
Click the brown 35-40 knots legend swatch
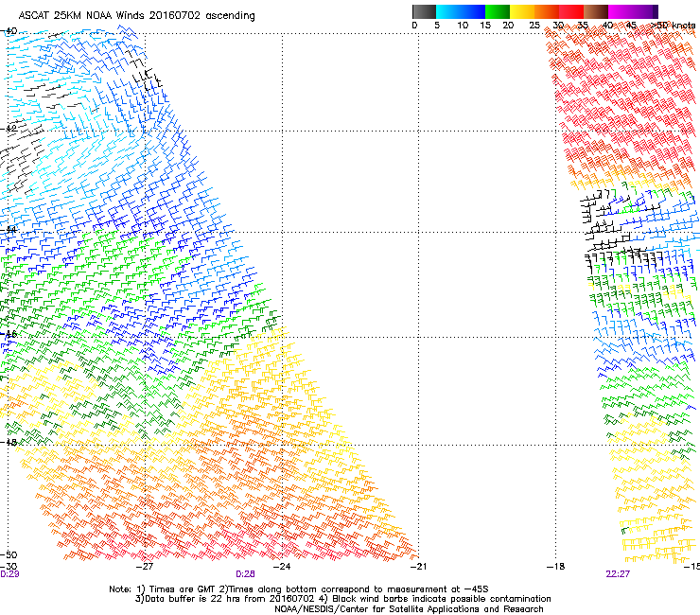596,11
